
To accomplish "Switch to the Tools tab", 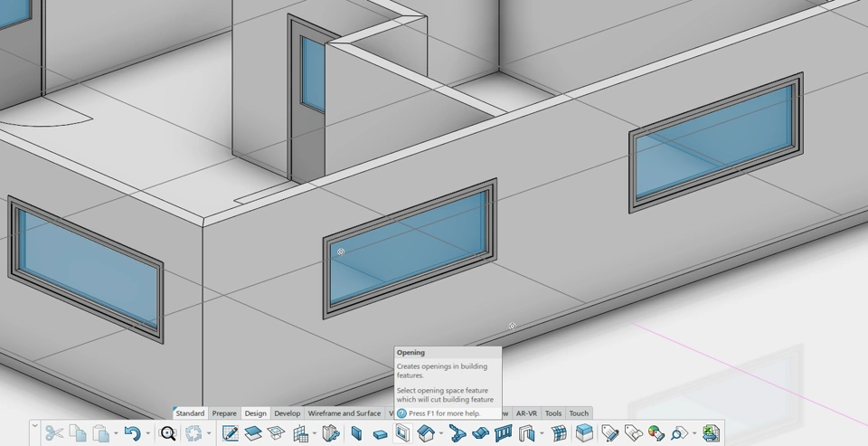I will (x=553, y=413).
